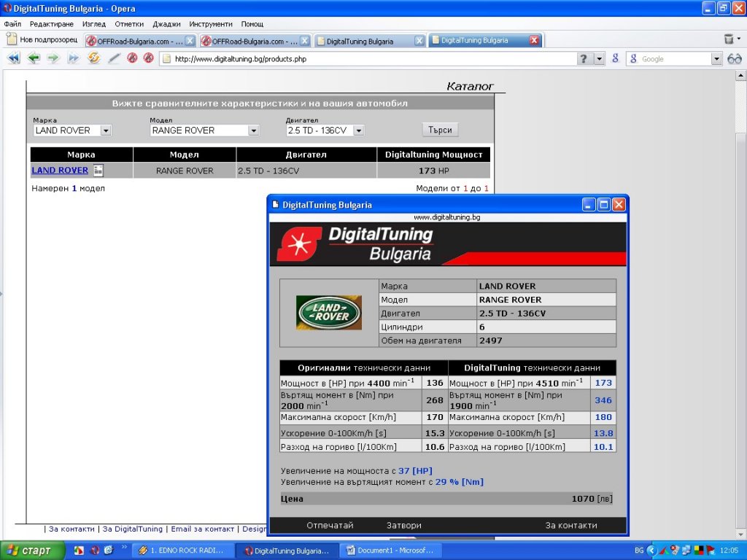Open За DigitalTuning link in page footer

133,529
